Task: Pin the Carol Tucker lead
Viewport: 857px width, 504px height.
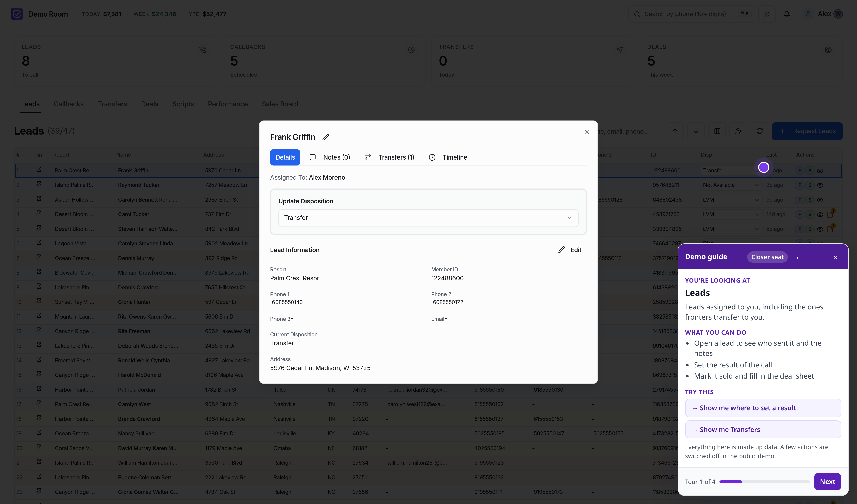Action: [38, 214]
